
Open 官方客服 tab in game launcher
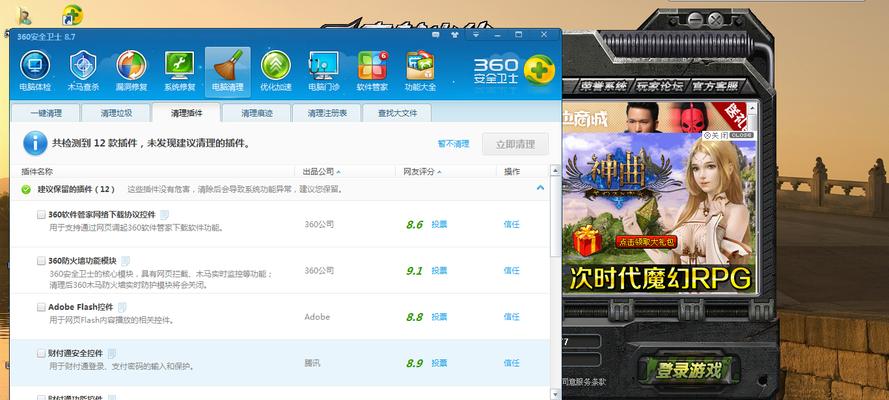[x=715, y=86]
